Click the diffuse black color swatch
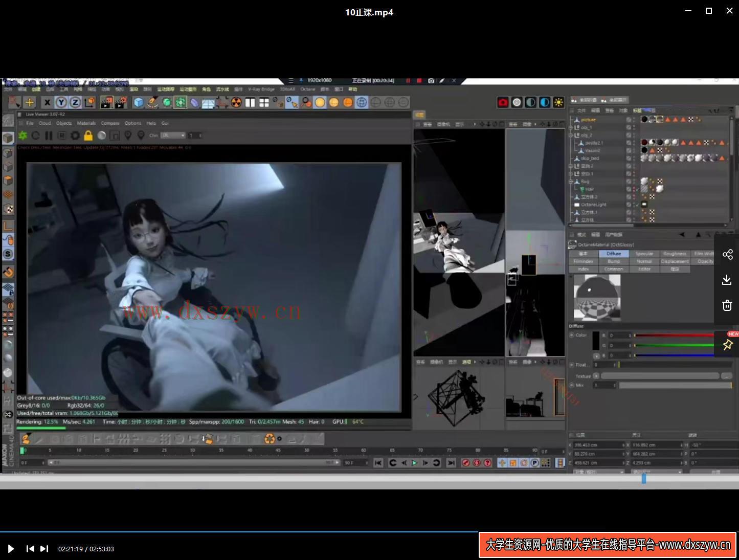 coord(596,341)
